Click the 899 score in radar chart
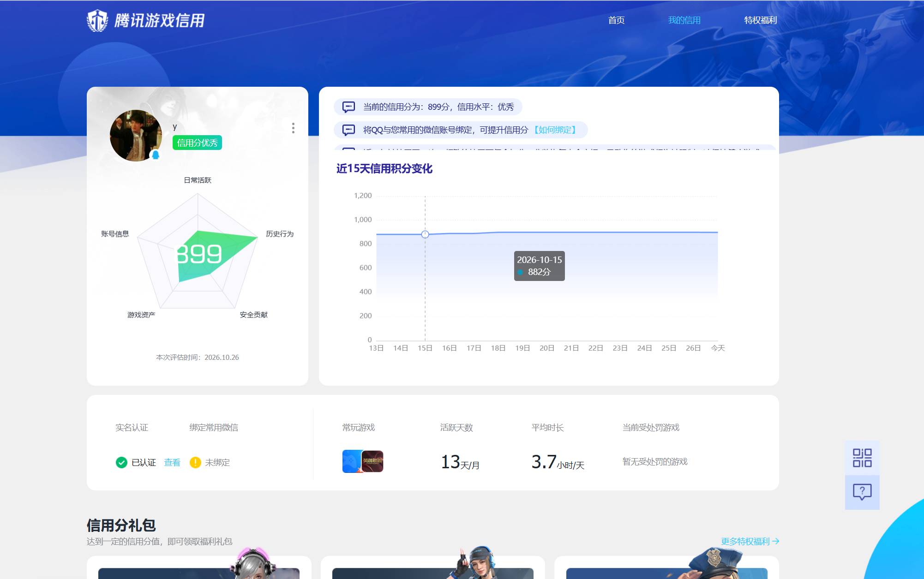 pyautogui.click(x=199, y=254)
